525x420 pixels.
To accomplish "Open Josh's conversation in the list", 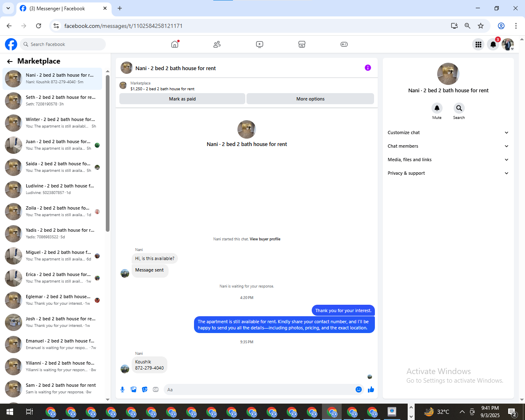I will pyautogui.click(x=52, y=322).
